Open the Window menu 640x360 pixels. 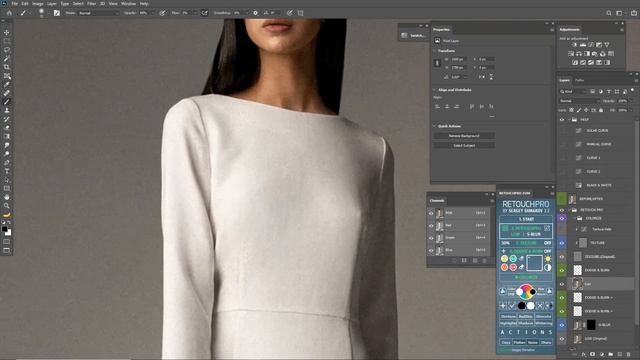click(128, 3)
